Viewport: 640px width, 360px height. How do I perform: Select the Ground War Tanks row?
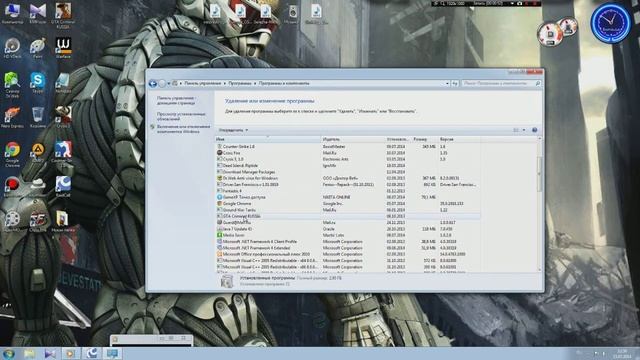[348, 210]
